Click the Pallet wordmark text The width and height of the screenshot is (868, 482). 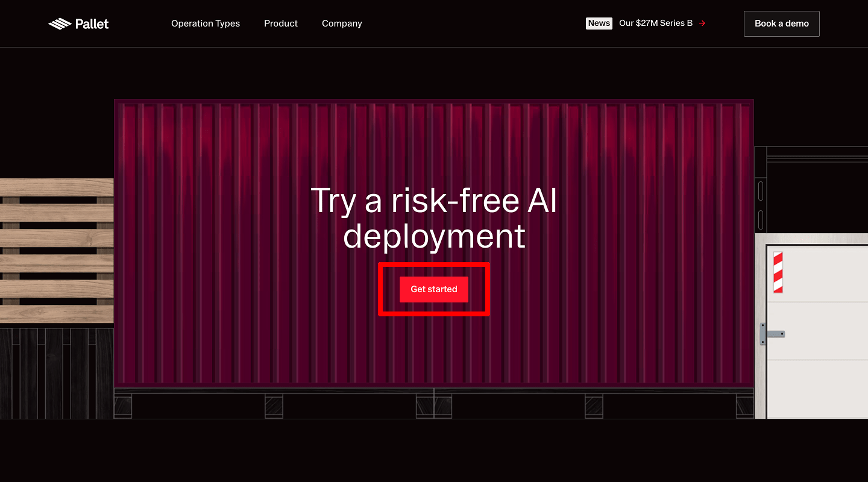tap(92, 24)
